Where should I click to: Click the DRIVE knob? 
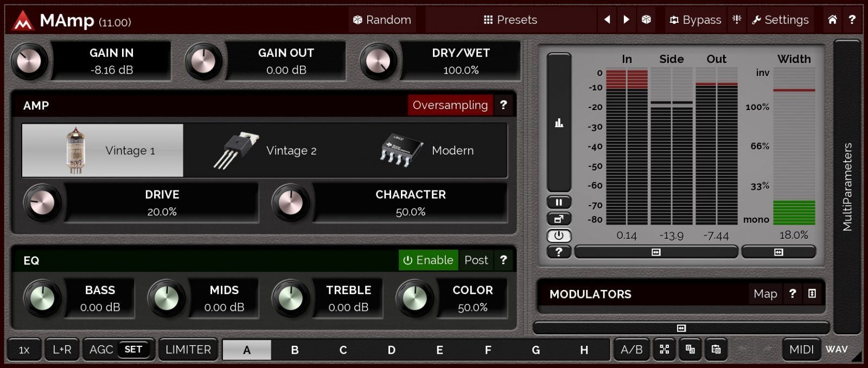(x=42, y=203)
